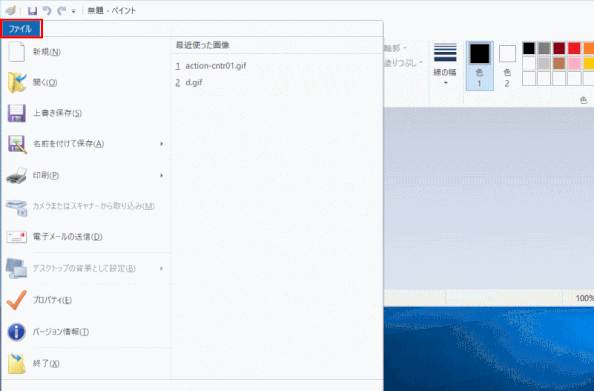Choose 終了(X) menu entry
The height and width of the screenshot is (391, 594).
pos(86,363)
